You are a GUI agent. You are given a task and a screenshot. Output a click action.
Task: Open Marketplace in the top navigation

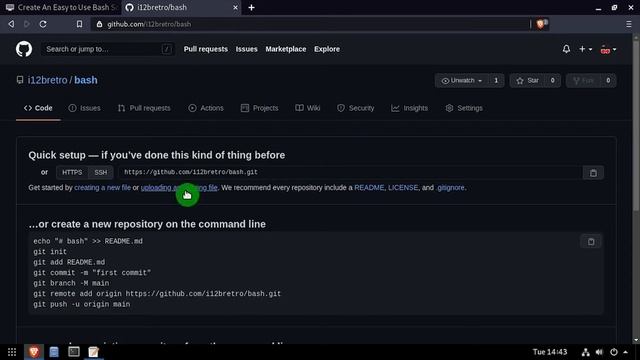tap(286, 49)
